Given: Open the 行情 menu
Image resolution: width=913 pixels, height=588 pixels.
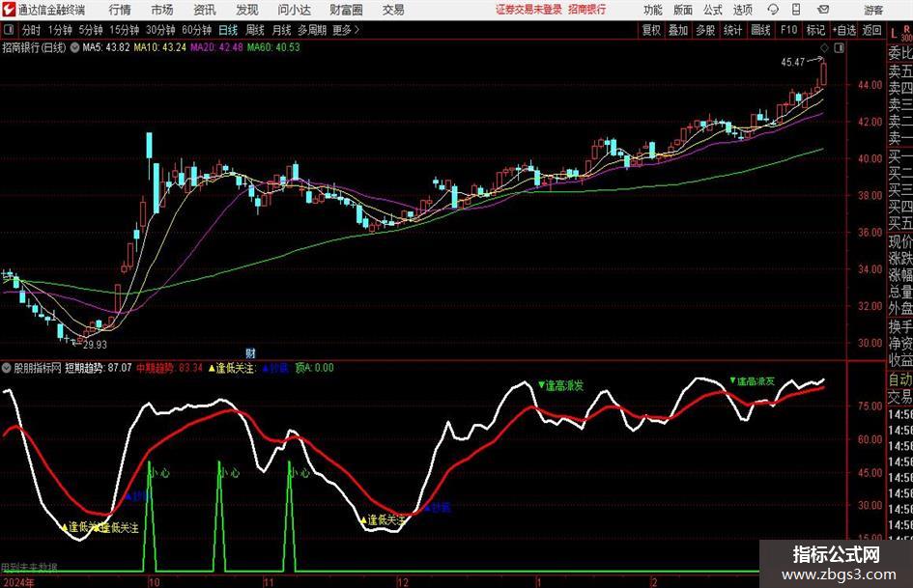Looking at the screenshot, I should (x=120, y=10).
